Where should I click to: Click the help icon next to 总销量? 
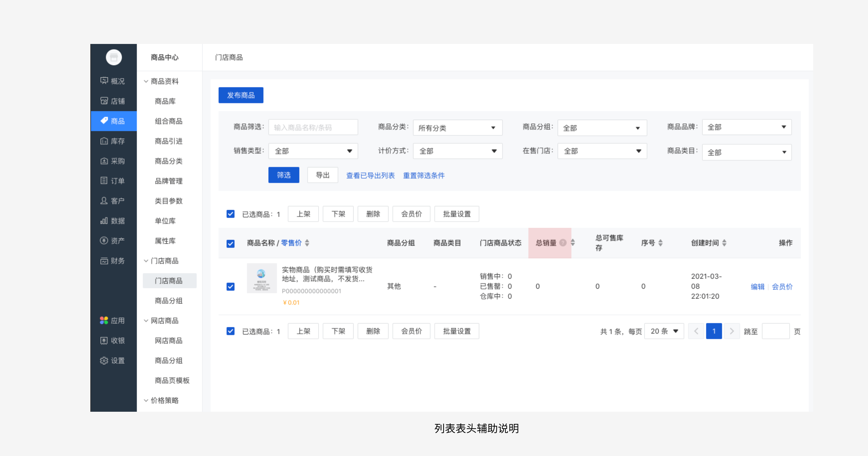(x=563, y=243)
